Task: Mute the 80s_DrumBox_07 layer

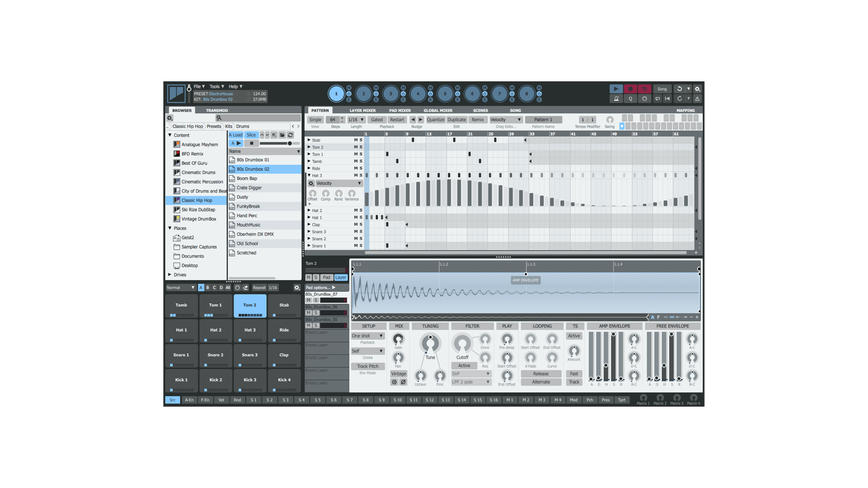Action: coord(309,300)
